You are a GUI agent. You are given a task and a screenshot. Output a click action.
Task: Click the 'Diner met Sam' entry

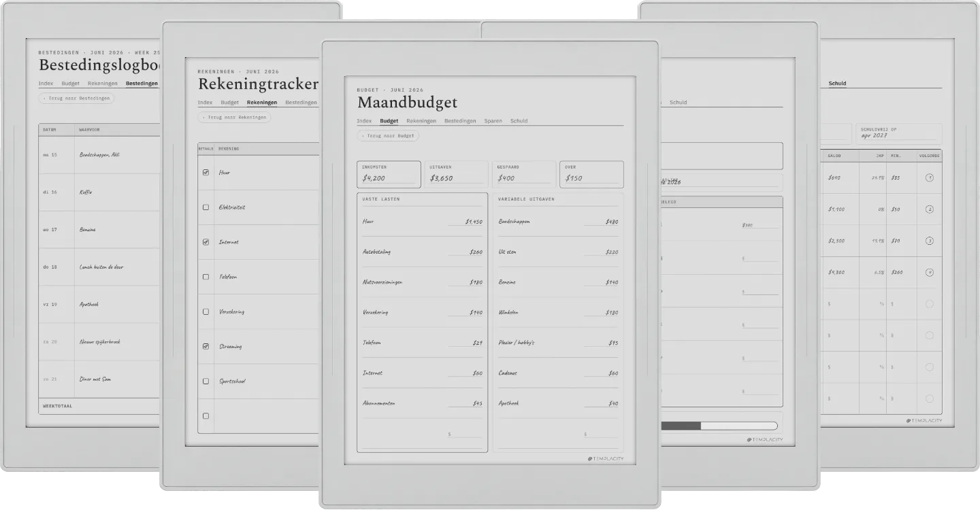pyautogui.click(x=95, y=379)
